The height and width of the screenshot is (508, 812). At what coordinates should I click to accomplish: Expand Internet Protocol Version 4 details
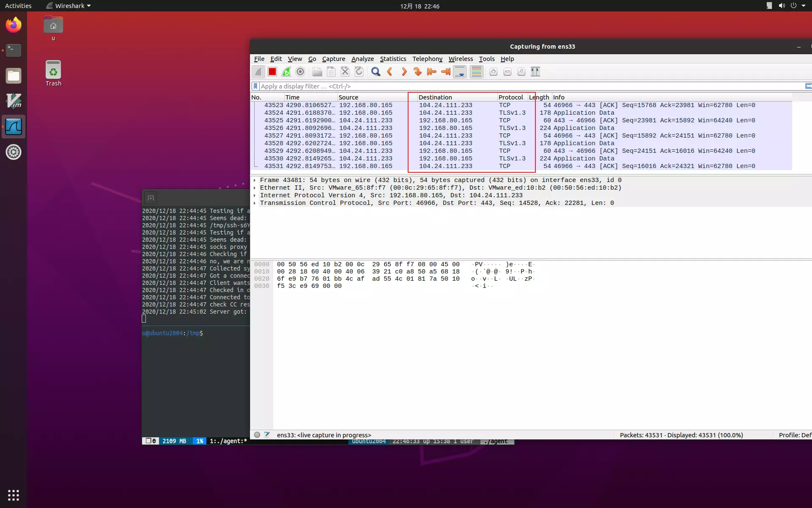coord(255,196)
